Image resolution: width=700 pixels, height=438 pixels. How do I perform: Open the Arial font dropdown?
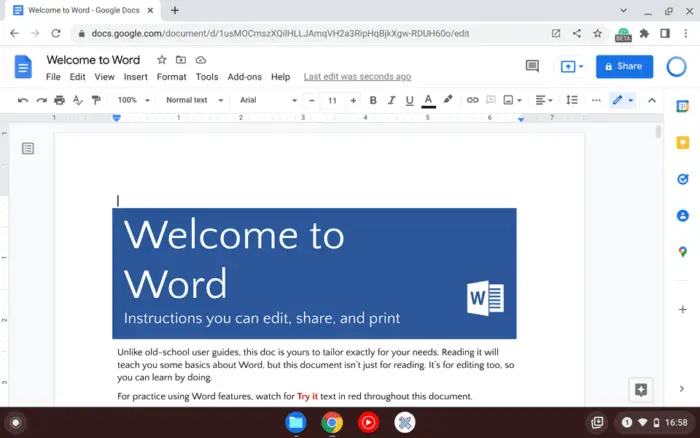click(x=268, y=100)
